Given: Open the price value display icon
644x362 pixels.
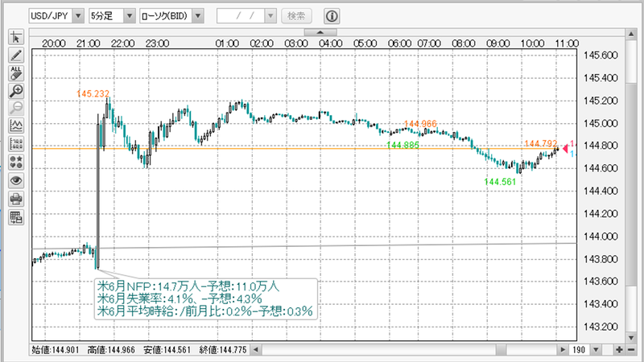Looking at the screenshot, I should coord(16,144).
